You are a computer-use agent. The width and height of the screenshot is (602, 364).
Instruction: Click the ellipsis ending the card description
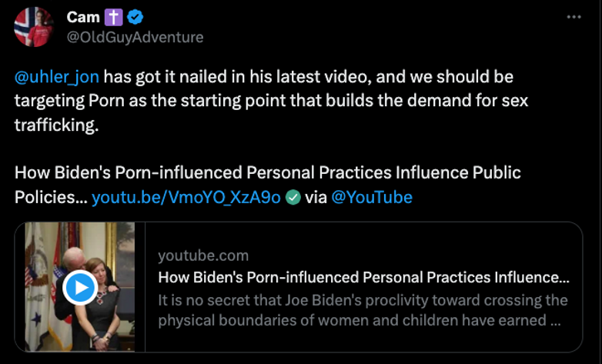[x=555, y=321]
